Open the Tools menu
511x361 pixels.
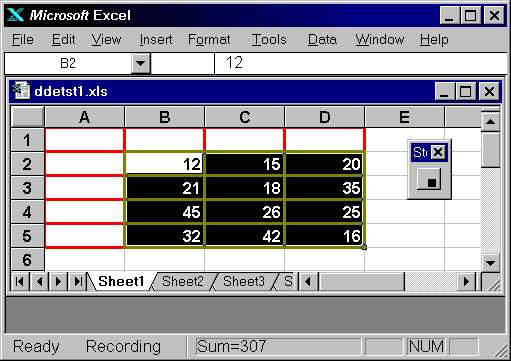tap(269, 40)
